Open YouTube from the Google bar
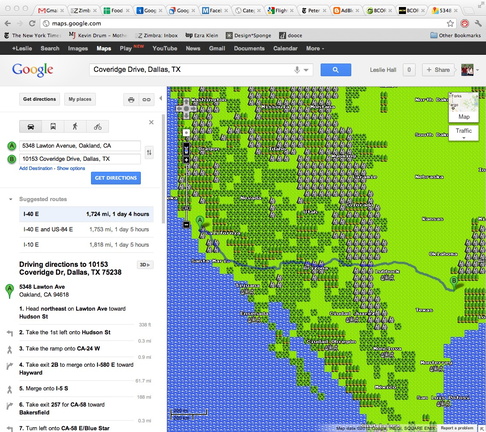The image size is (486, 432). tap(165, 48)
